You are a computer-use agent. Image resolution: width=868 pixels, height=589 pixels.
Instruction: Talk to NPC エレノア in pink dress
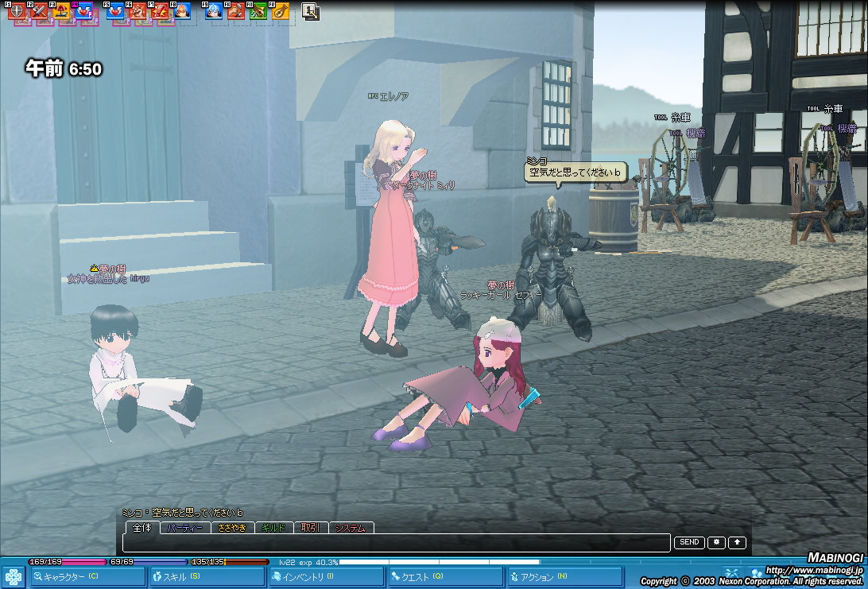pyautogui.click(x=390, y=238)
